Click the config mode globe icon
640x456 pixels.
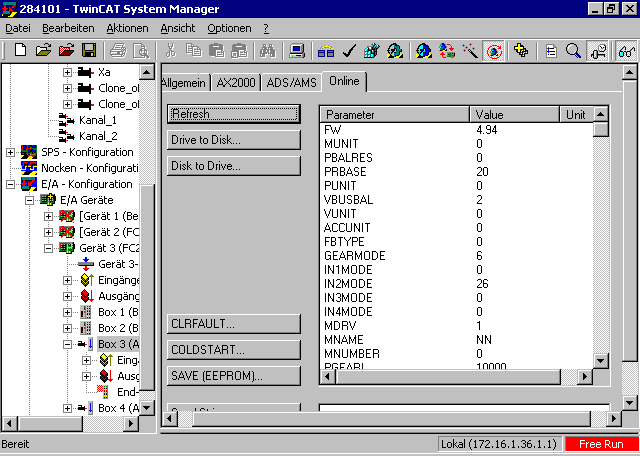click(424, 51)
